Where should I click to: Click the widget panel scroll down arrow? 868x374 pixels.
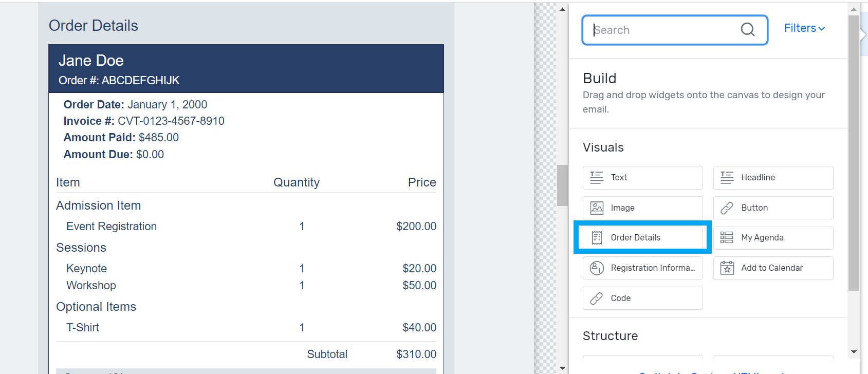pyautogui.click(x=854, y=352)
